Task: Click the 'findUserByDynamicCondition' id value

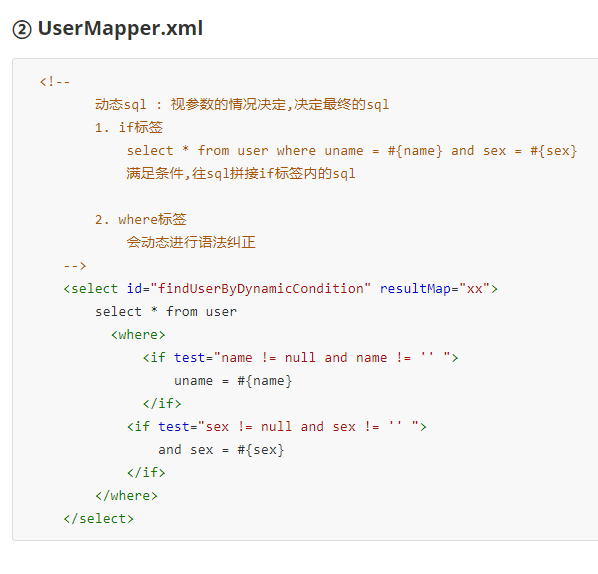Action: pyautogui.click(x=260, y=289)
